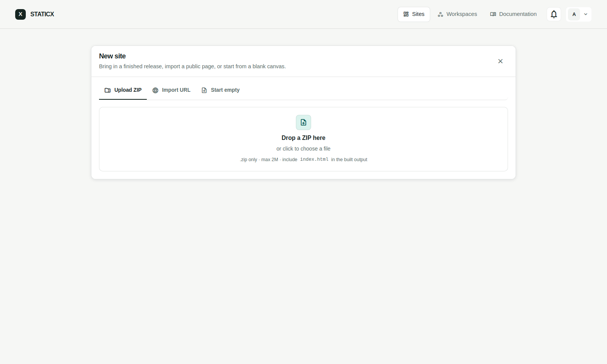607x364 pixels.
Task: Click the 'New site' heading
Action: [112, 56]
